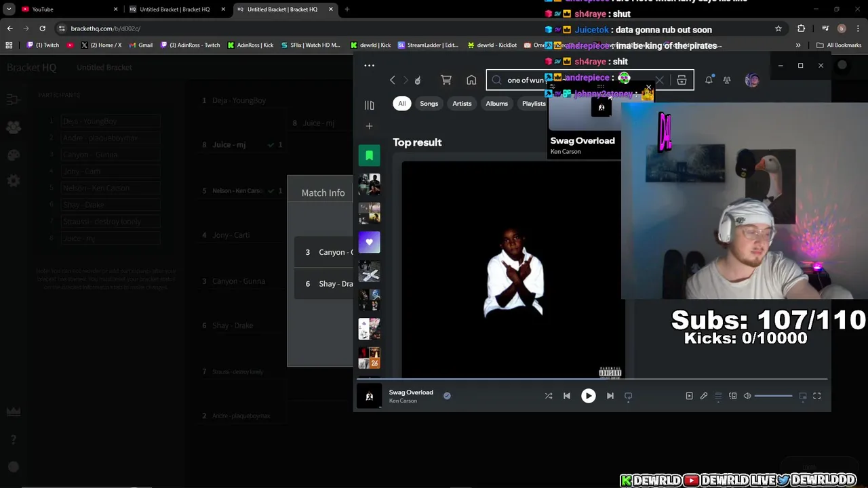Go to Spotify Home
The height and width of the screenshot is (488, 868).
pos(471,80)
